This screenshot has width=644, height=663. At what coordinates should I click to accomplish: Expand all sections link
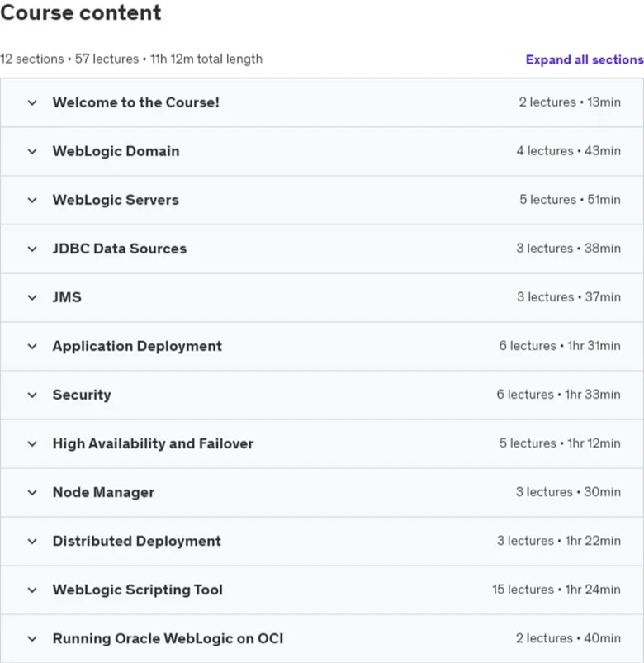585,59
